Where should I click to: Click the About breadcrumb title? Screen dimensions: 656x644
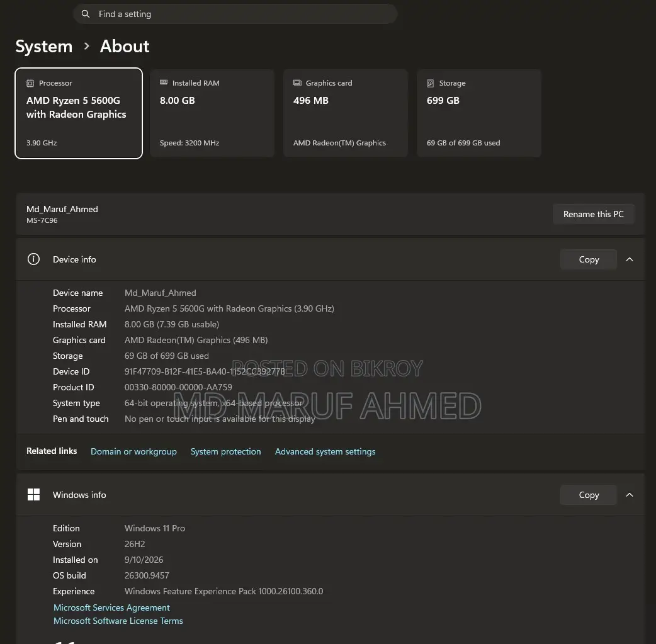coord(125,46)
